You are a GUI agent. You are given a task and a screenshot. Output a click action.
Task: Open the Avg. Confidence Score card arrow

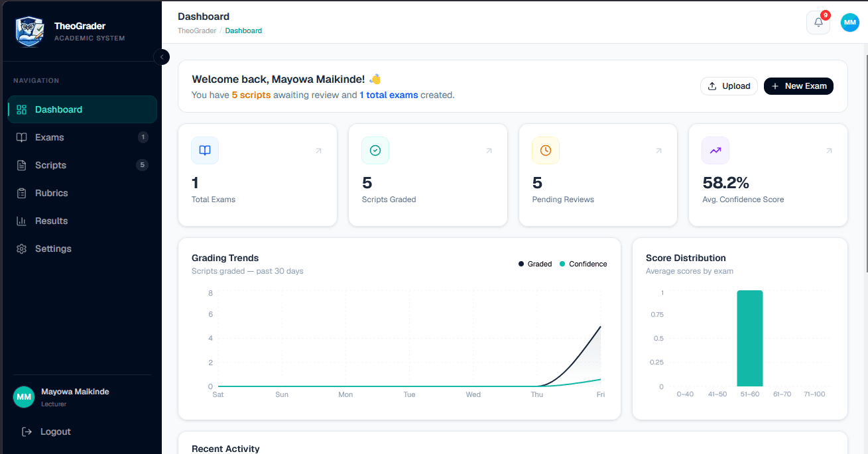pyautogui.click(x=829, y=151)
